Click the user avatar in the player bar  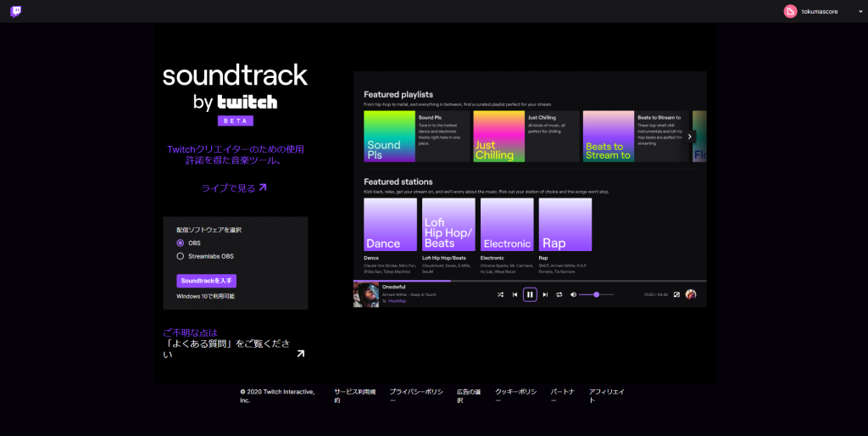tap(691, 294)
